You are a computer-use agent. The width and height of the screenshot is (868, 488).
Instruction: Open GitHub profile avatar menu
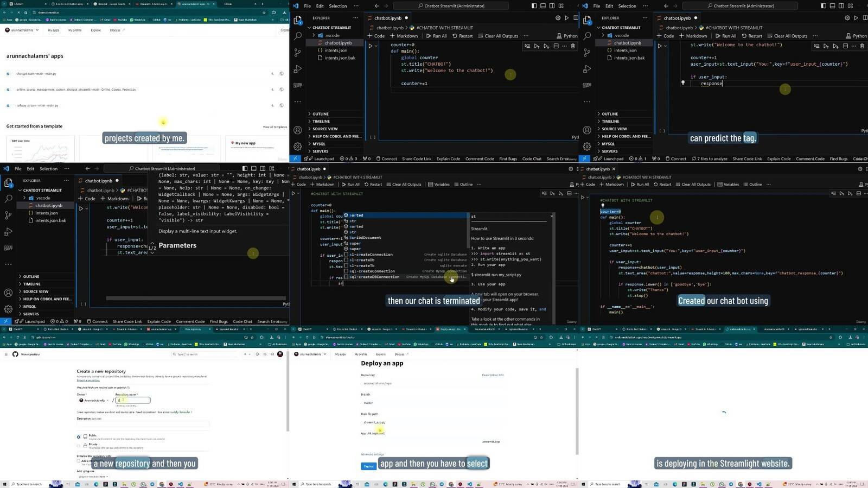click(280, 354)
